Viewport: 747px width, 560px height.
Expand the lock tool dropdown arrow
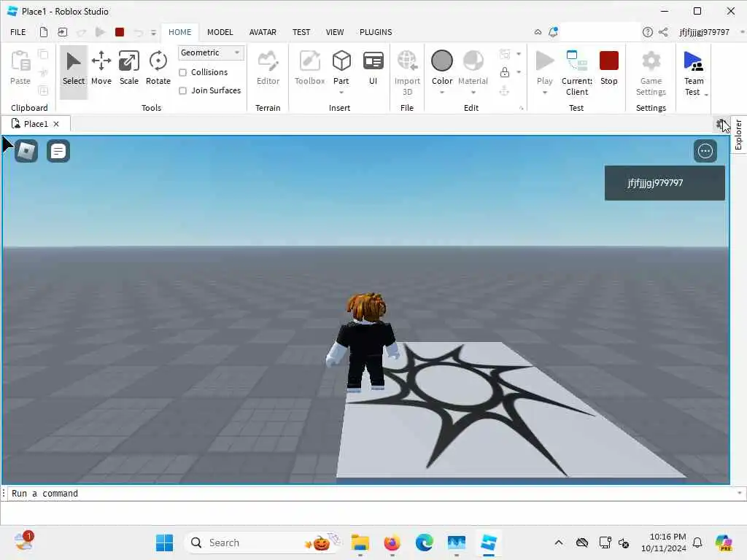(x=519, y=72)
